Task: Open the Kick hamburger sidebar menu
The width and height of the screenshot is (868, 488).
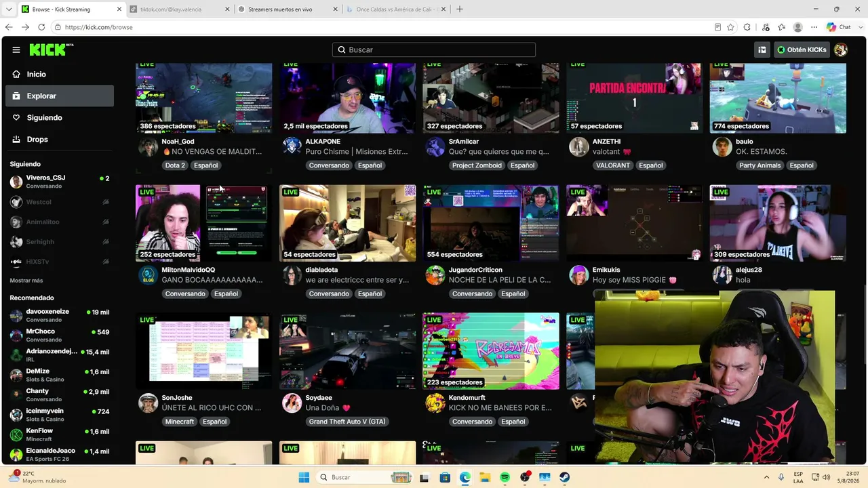Action: (16, 49)
